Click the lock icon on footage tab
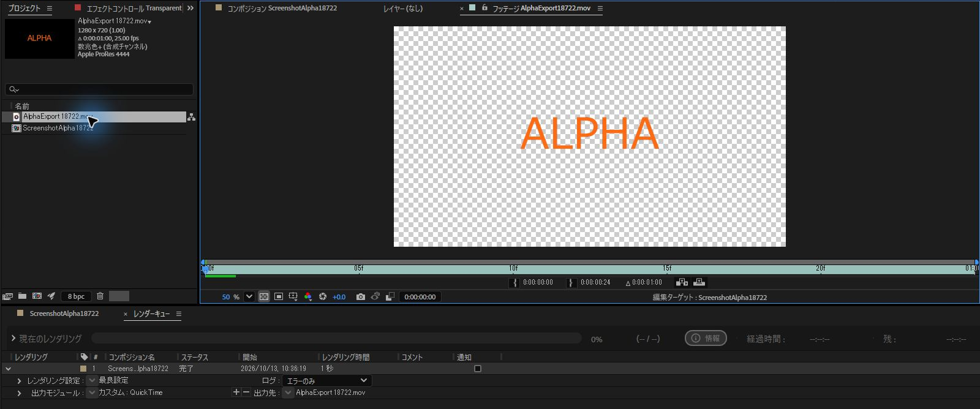Screen dimensions: 980x409 click(x=484, y=8)
